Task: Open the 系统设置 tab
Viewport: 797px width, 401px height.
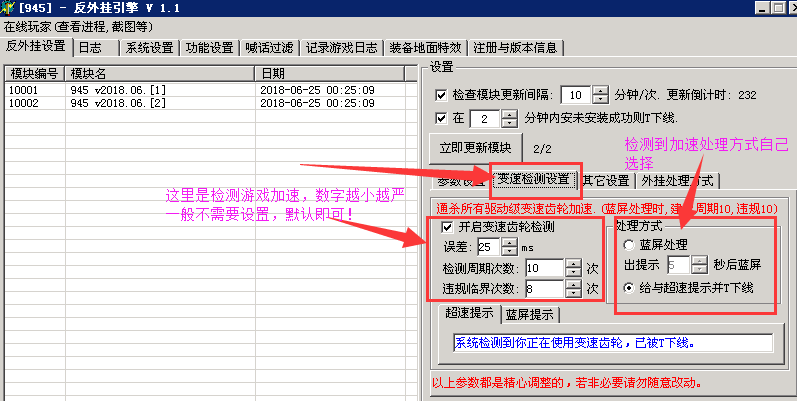Action: (149, 47)
